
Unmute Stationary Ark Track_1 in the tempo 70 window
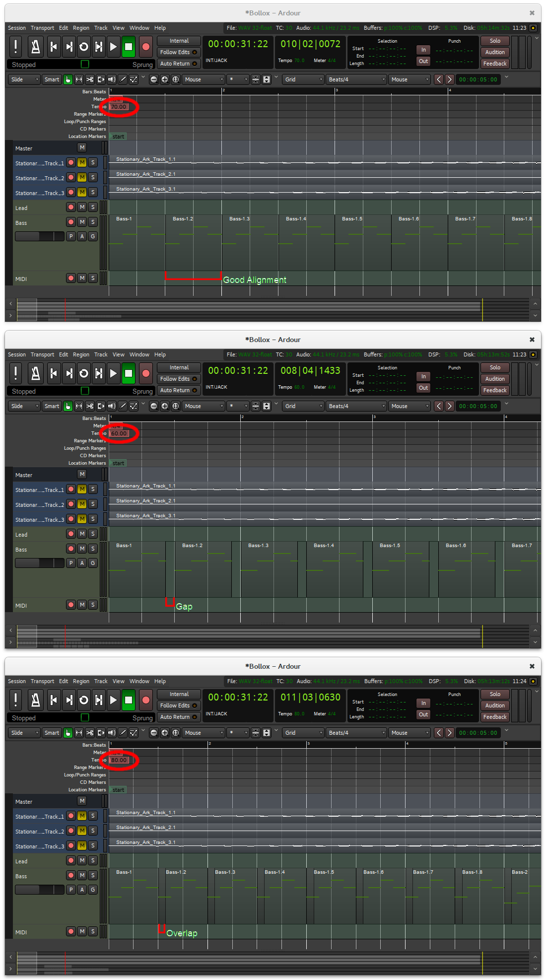pos(82,162)
